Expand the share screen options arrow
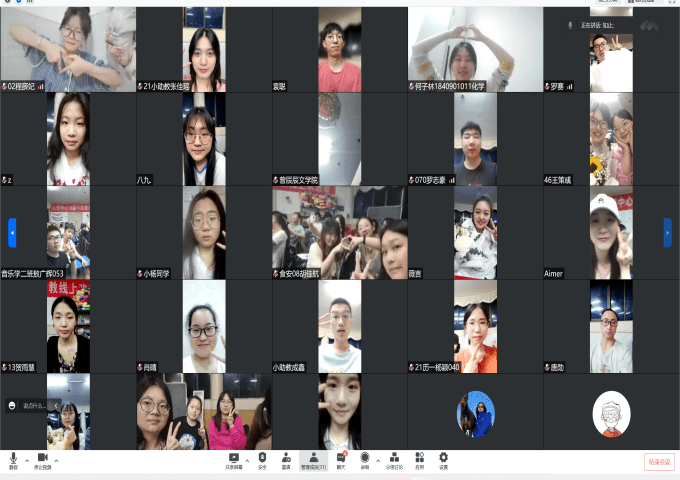 click(246, 461)
